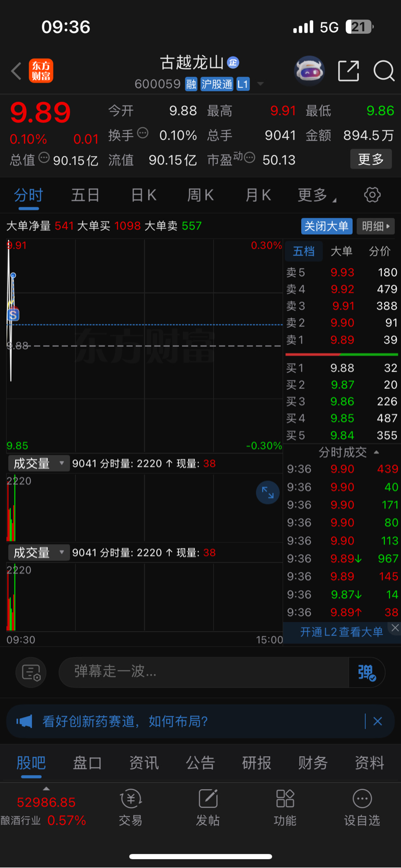This screenshot has width=401, height=868.
Task: Tap the 沪股通 badge
Action: 217,84
